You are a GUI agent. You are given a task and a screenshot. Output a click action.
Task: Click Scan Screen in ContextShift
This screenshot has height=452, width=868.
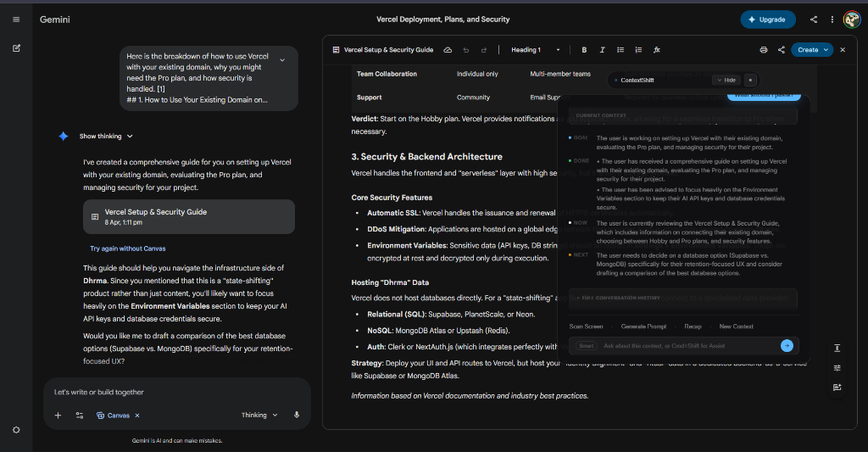(x=586, y=326)
